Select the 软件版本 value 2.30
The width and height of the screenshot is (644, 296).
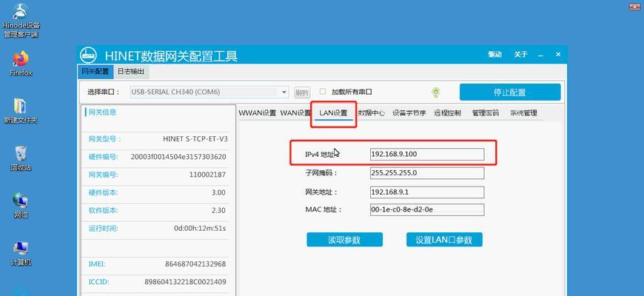click(218, 210)
